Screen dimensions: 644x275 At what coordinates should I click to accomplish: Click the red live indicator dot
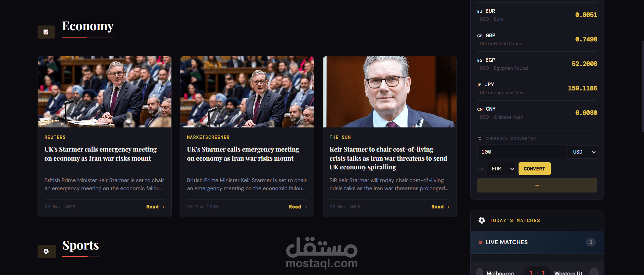point(480,242)
